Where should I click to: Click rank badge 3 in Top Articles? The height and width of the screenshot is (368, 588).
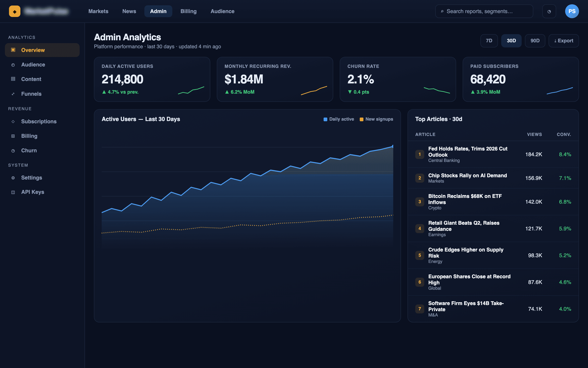click(420, 202)
